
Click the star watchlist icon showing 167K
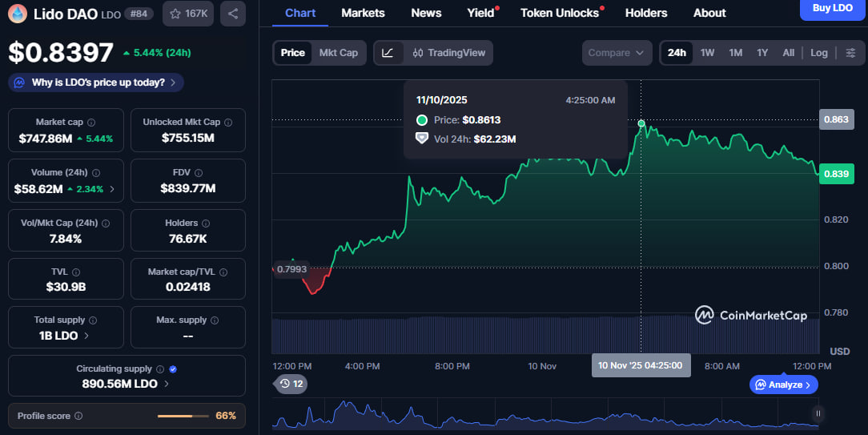coord(187,14)
